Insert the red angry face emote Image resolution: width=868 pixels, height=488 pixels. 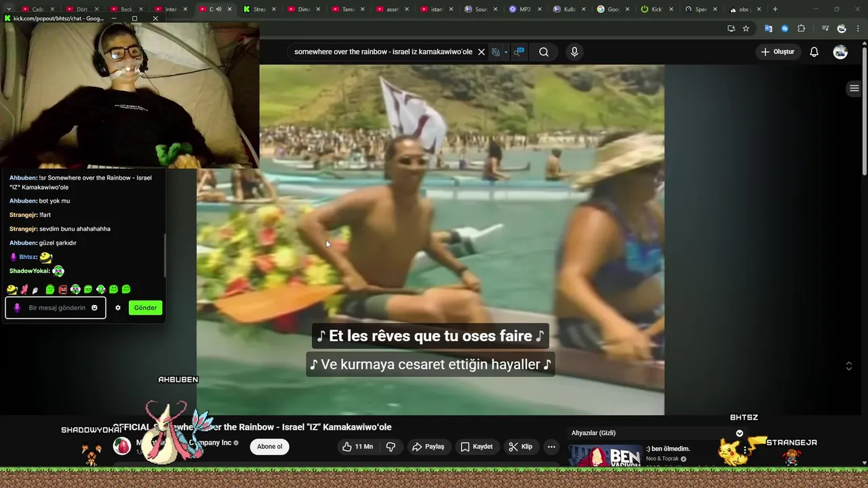[x=62, y=289]
